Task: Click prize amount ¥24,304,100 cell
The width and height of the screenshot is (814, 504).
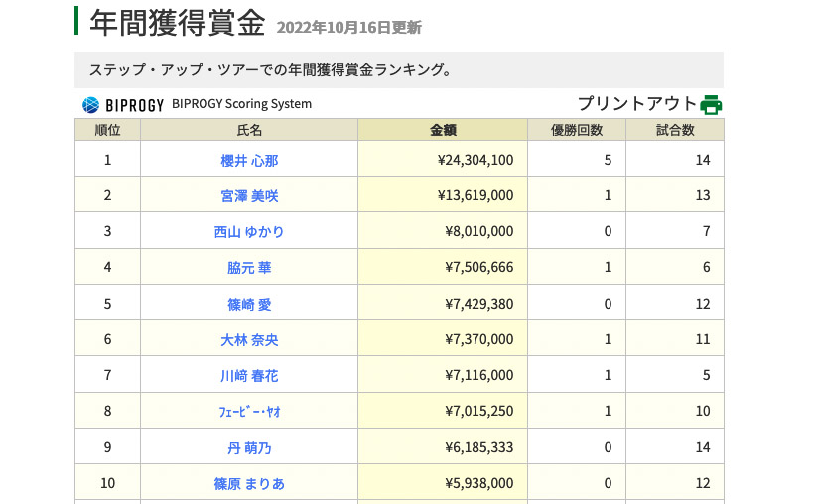Action: pos(475,160)
